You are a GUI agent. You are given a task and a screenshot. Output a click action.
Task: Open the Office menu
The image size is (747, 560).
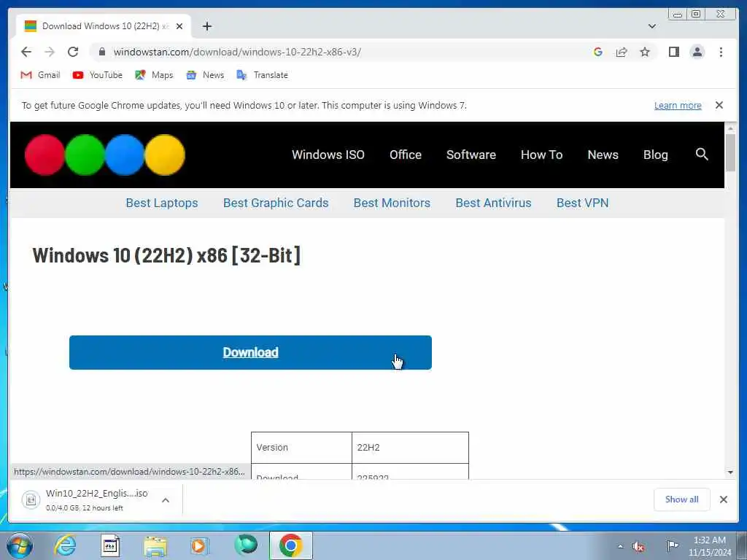[406, 155]
